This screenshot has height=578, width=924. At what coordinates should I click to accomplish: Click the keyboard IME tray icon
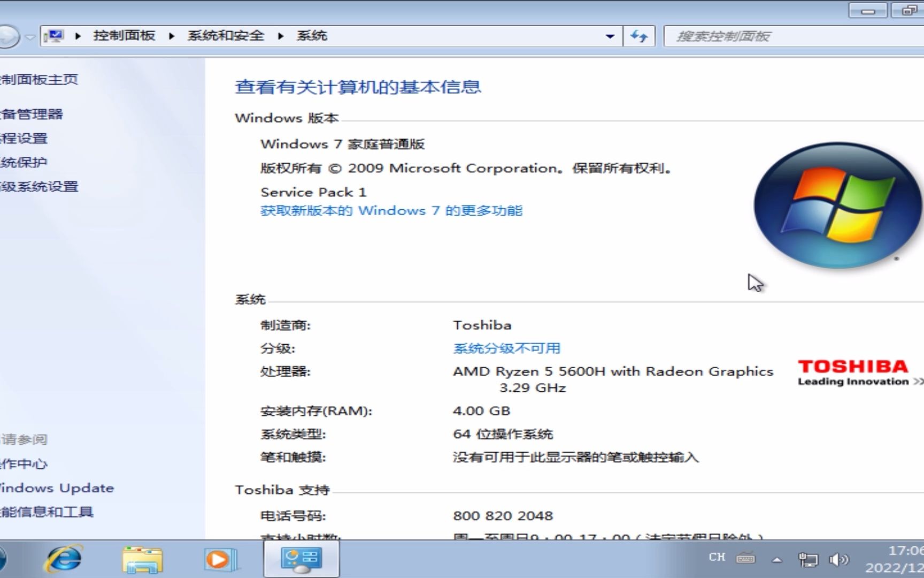click(745, 558)
